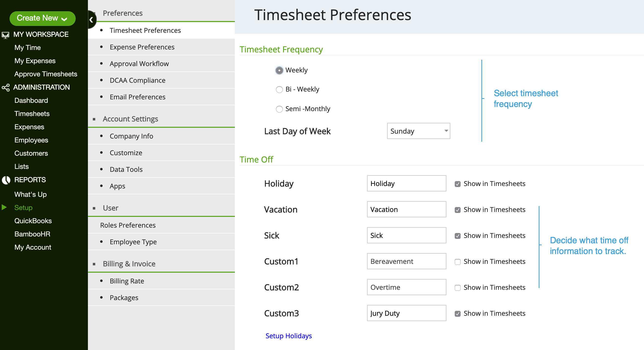644x350 pixels.
Task: Click the Billing & Invoice section bullet
Action: 94,264
